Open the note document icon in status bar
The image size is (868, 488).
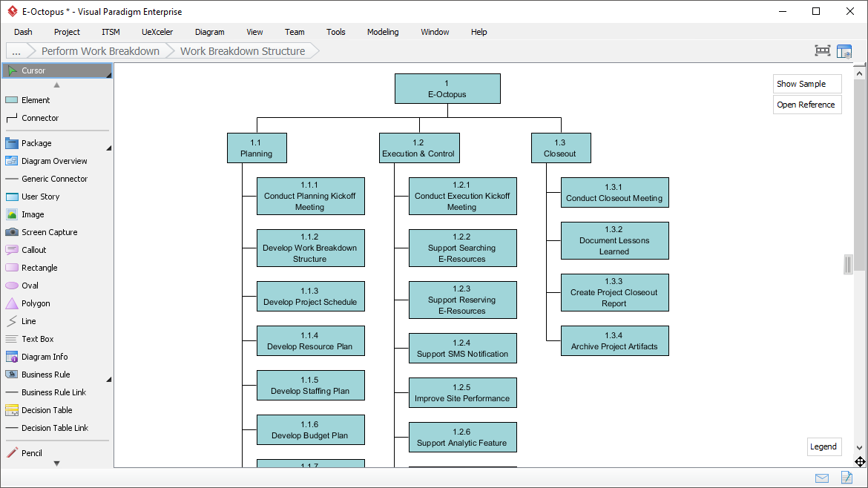846,477
